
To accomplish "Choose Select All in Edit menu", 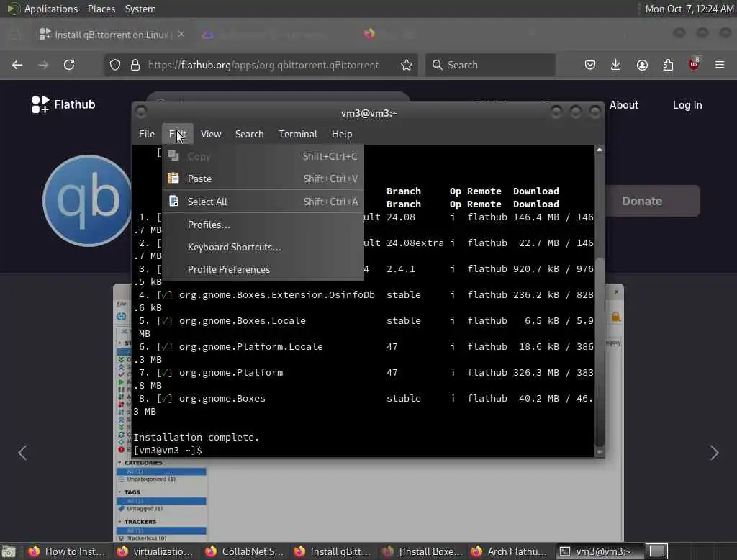I will coord(263,202).
